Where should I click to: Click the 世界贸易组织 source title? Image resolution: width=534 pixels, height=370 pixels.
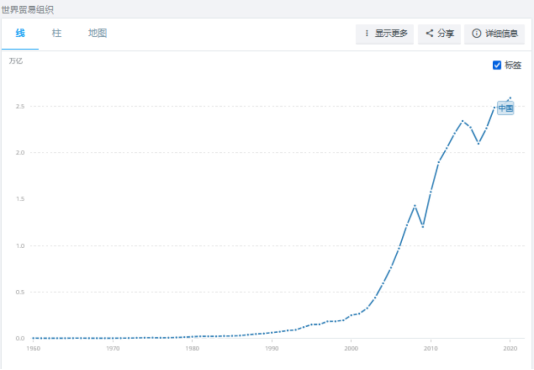tap(27, 10)
